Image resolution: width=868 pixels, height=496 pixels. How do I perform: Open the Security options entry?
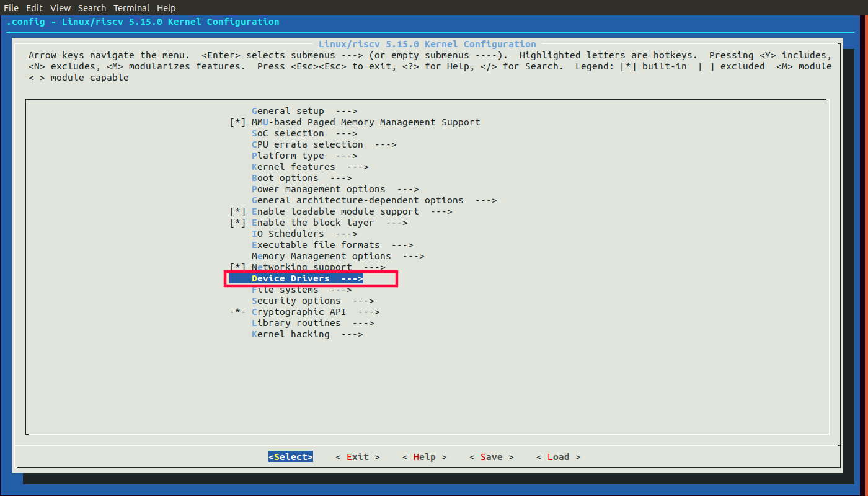pyautogui.click(x=312, y=301)
